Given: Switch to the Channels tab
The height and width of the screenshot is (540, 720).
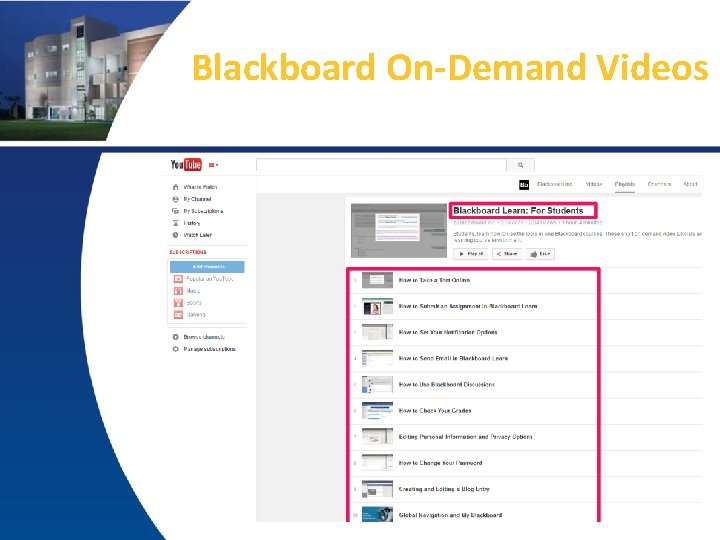Looking at the screenshot, I should click(659, 184).
